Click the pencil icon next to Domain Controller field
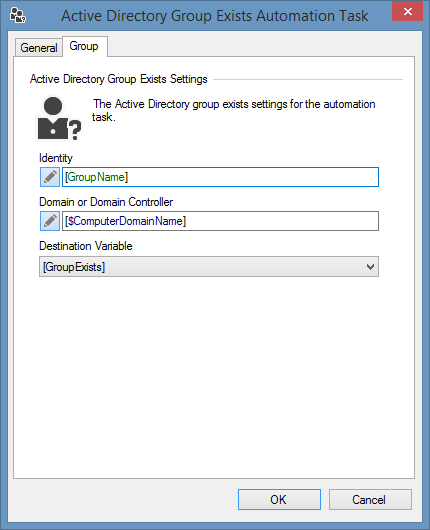This screenshot has height=530, width=430. pyautogui.click(x=50, y=221)
